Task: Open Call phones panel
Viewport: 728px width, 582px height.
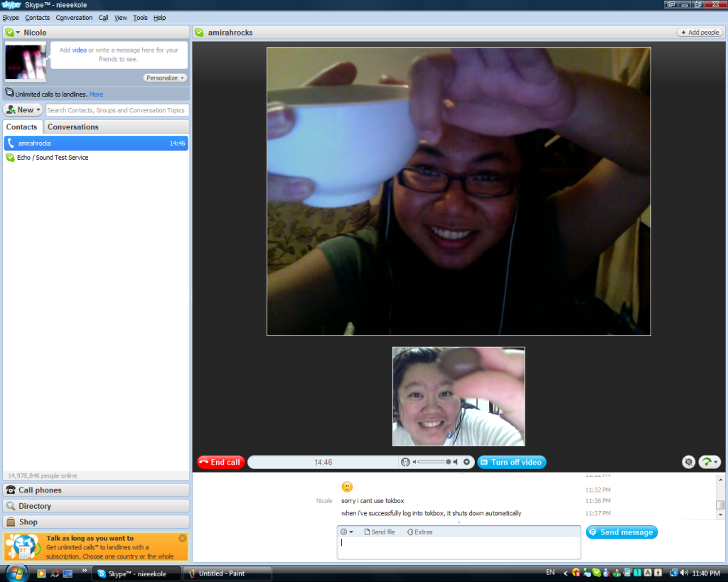Action: pyautogui.click(x=96, y=490)
